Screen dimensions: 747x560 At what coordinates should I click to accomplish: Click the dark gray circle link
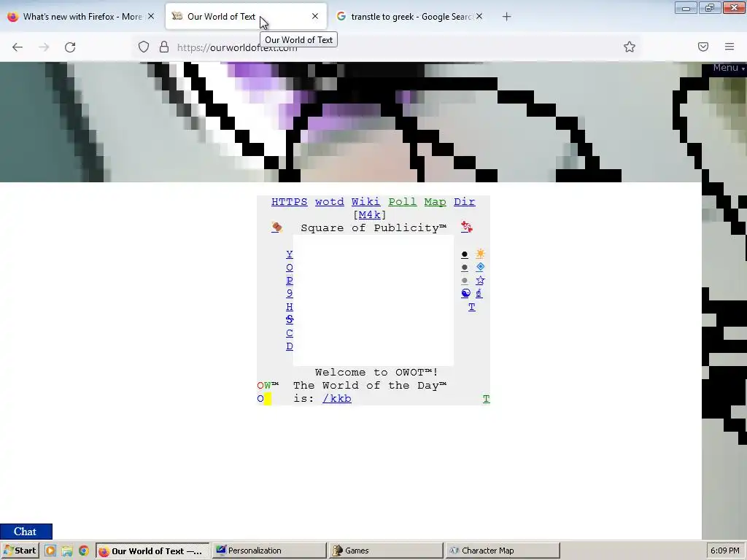coord(465,267)
